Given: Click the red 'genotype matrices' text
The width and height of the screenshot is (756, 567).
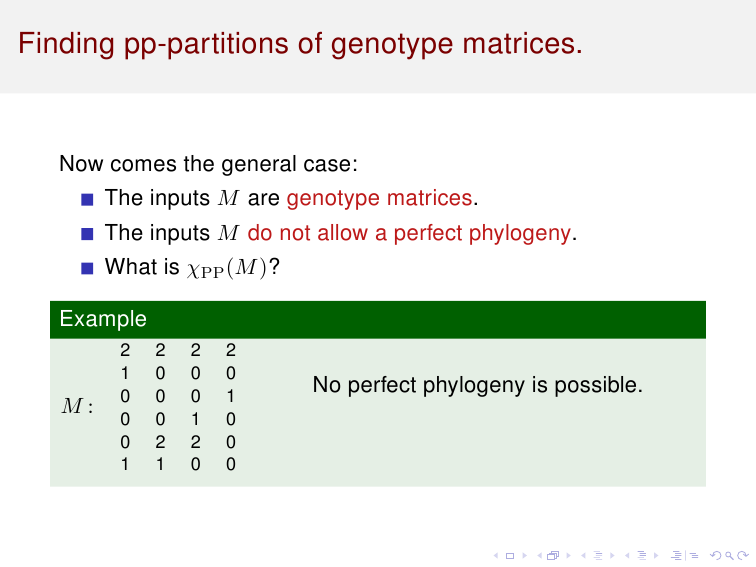Looking at the screenshot, I should [x=379, y=198].
